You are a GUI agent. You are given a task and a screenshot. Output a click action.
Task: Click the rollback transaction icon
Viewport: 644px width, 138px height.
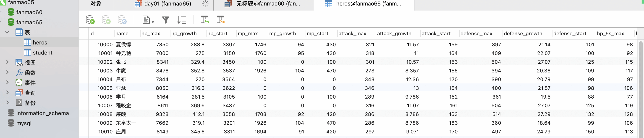[122, 19]
